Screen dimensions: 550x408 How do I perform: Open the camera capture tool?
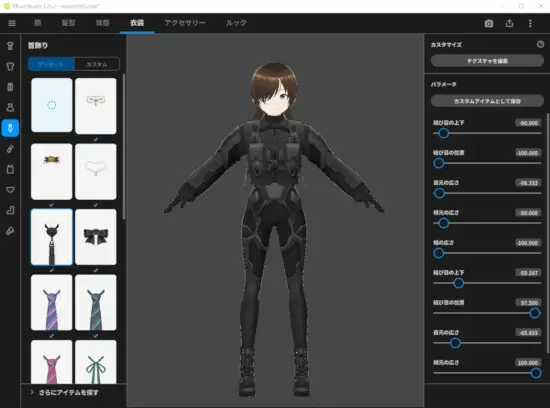489,24
